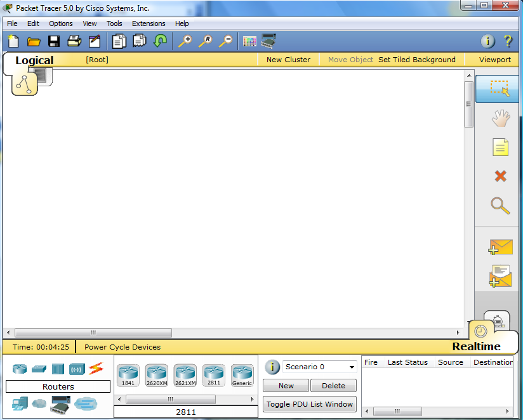The image size is (523, 420).
Task: Save the network with the floppy disk icon
Action: tap(54, 41)
